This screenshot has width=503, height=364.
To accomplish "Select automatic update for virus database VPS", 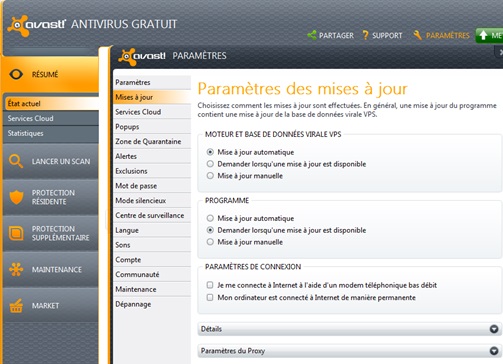I will point(210,152).
